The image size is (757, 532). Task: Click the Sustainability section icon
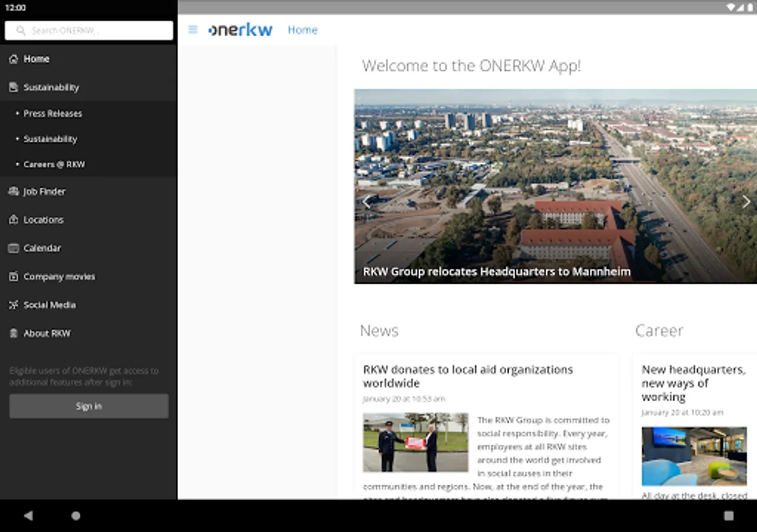(x=14, y=87)
